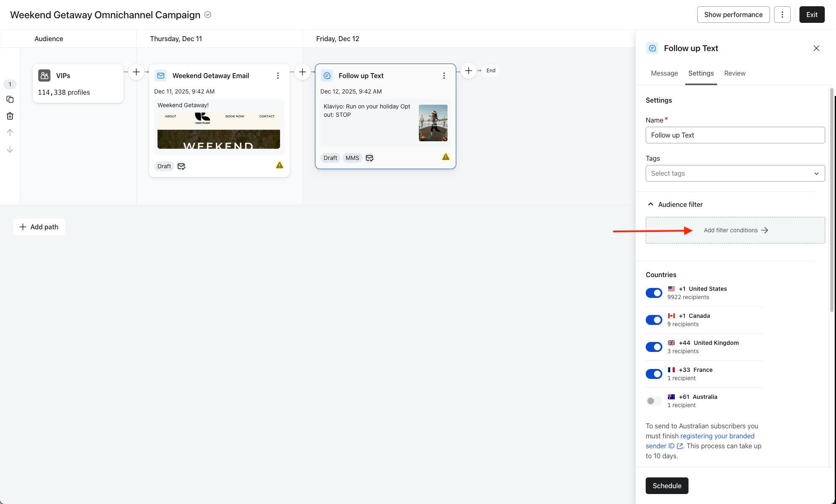This screenshot has width=836, height=504.
Task: Switch to the Message tab
Action: tap(664, 73)
